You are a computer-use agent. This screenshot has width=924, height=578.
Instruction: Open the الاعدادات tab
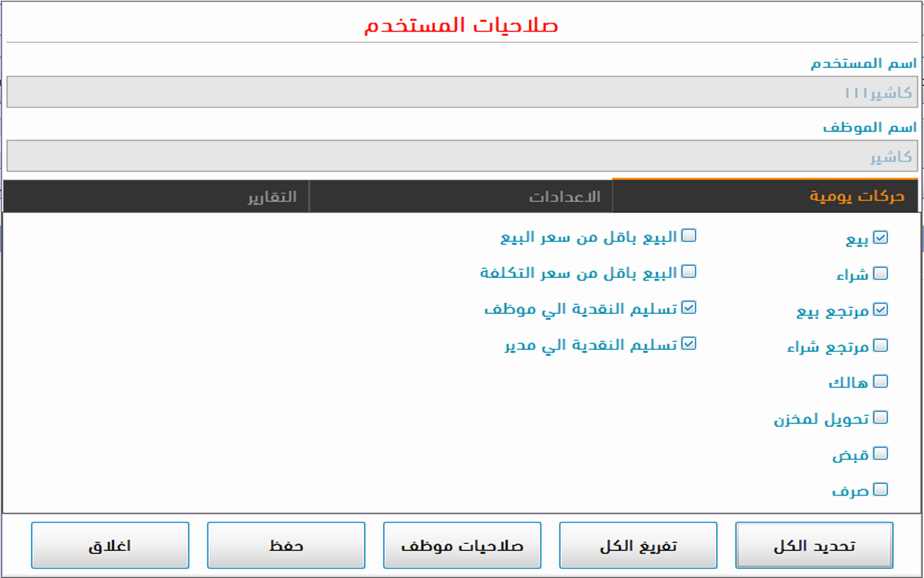tap(564, 197)
